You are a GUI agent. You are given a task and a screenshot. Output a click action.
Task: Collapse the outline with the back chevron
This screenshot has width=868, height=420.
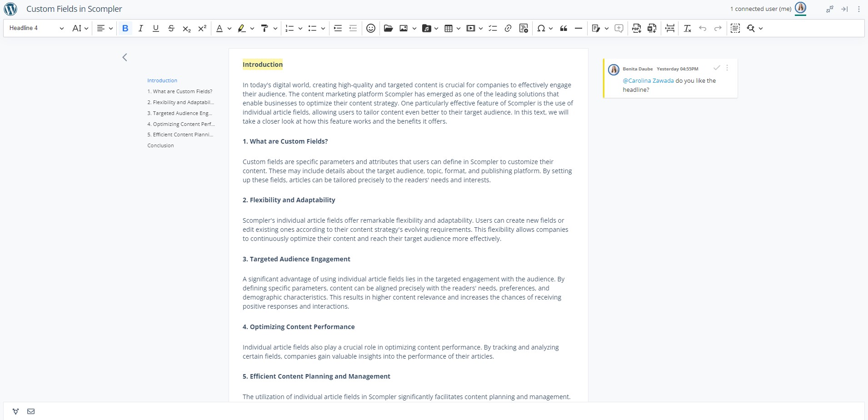tap(125, 57)
